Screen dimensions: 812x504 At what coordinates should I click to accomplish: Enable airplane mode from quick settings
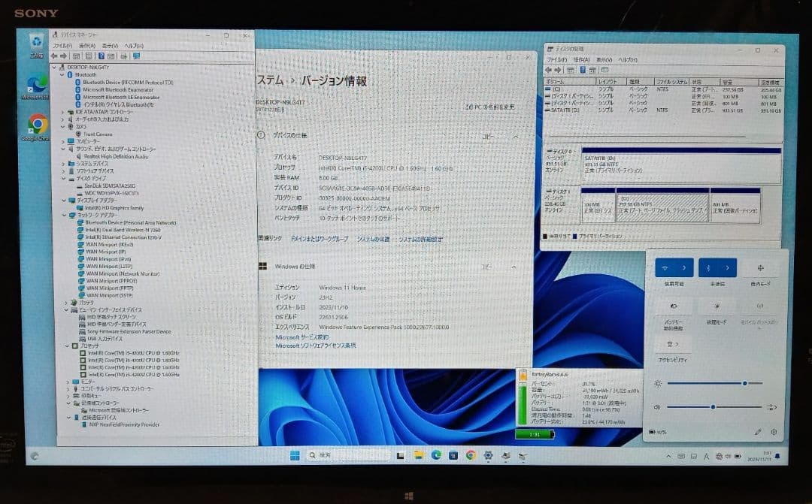point(761,268)
